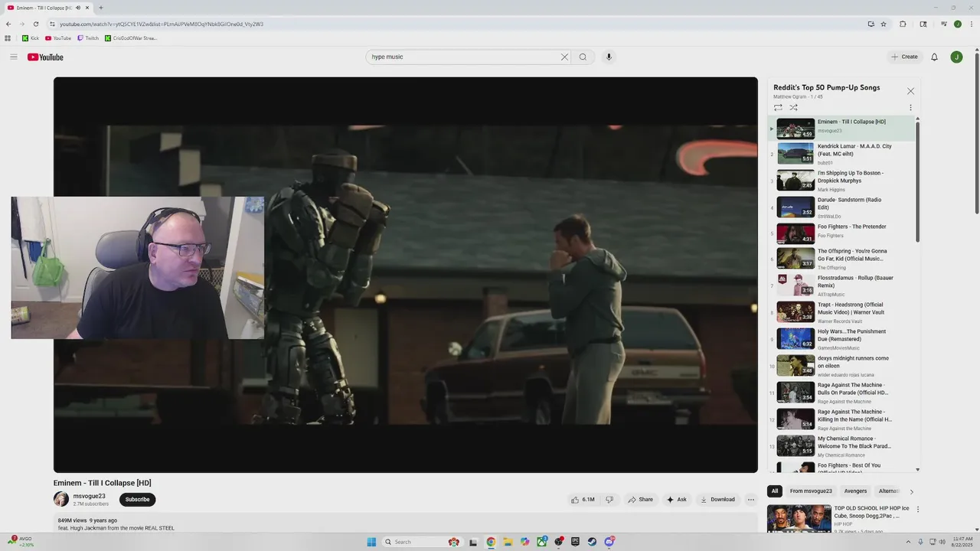This screenshot has height=551, width=980.
Task: Open the CrisGodOfWar Stream bookmark
Action: point(131,38)
